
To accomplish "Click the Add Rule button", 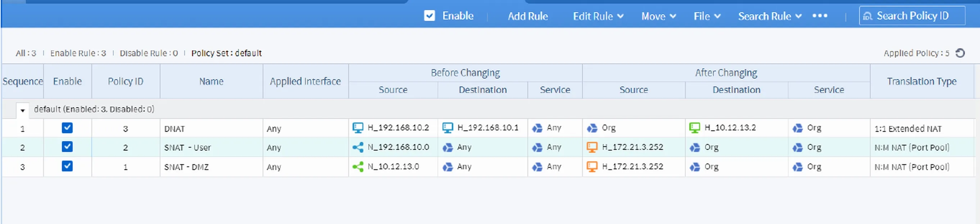I will point(527,16).
